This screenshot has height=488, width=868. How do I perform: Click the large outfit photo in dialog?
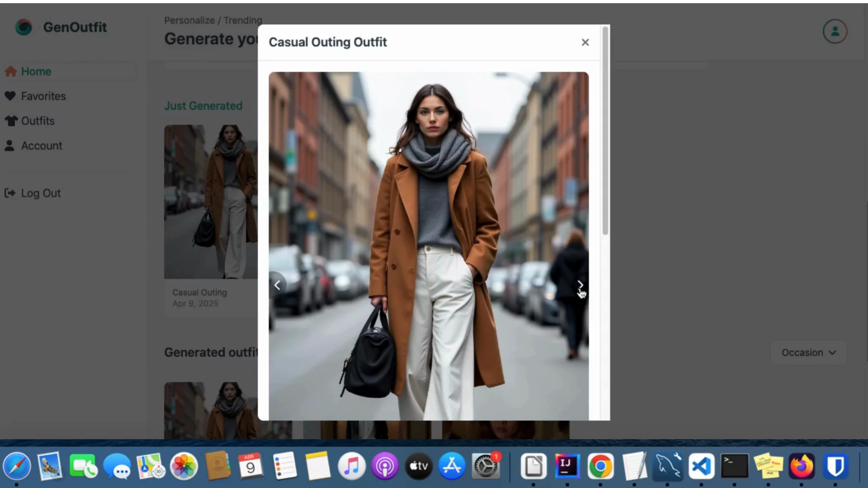tap(429, 246)
